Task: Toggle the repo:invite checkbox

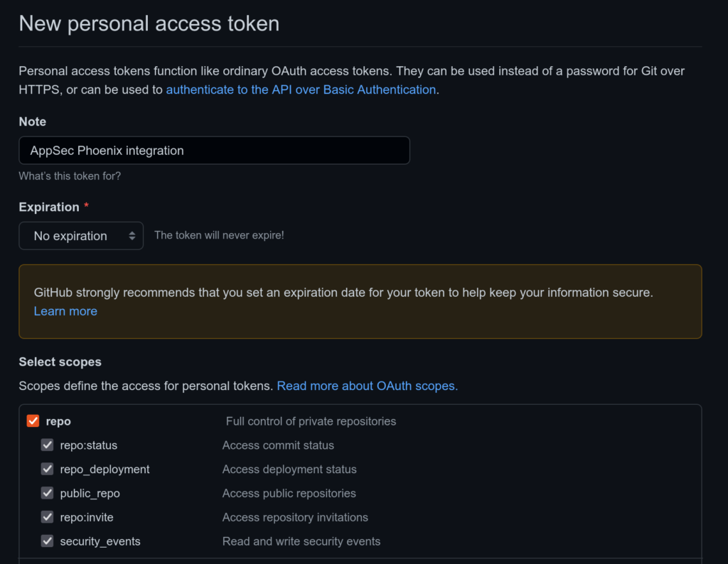Action: pyautogui.click(x=47, y=516)
